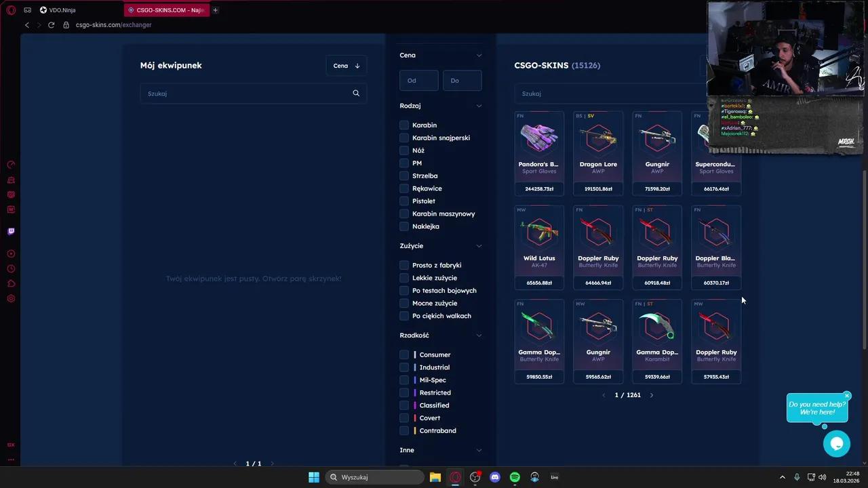
Task: Click the "Od" minimum price field
Action: pyautogui.click(x=418, y=81)
